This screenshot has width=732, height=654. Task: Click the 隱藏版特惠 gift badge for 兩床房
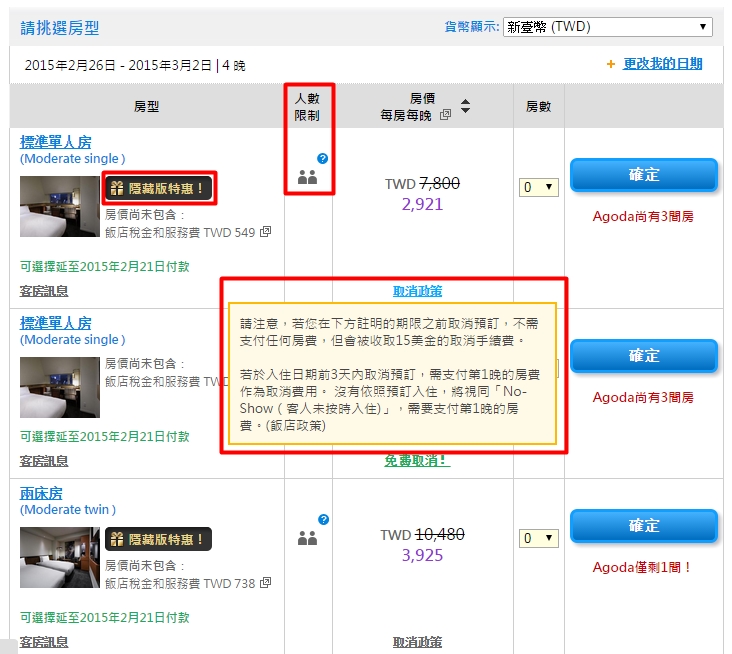(158, 539)
